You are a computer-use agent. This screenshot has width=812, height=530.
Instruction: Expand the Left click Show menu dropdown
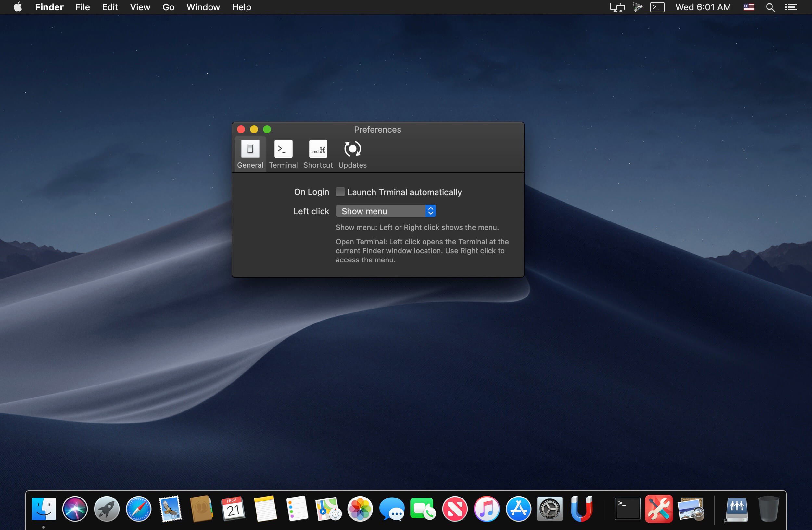tap(386, 211)
